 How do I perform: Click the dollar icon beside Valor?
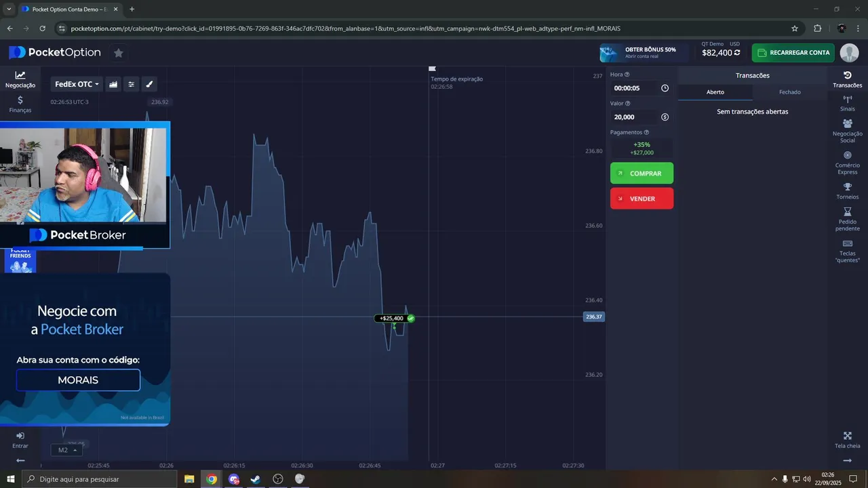pos(665,117)
